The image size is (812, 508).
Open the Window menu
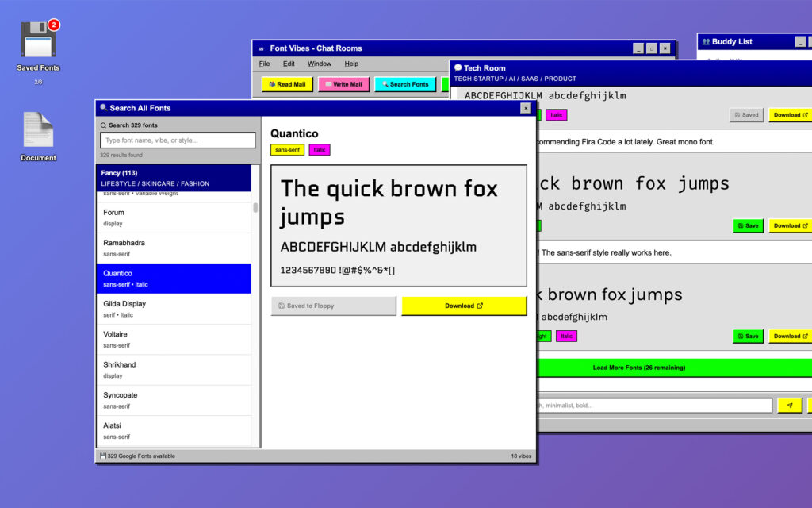click(320, 63)
